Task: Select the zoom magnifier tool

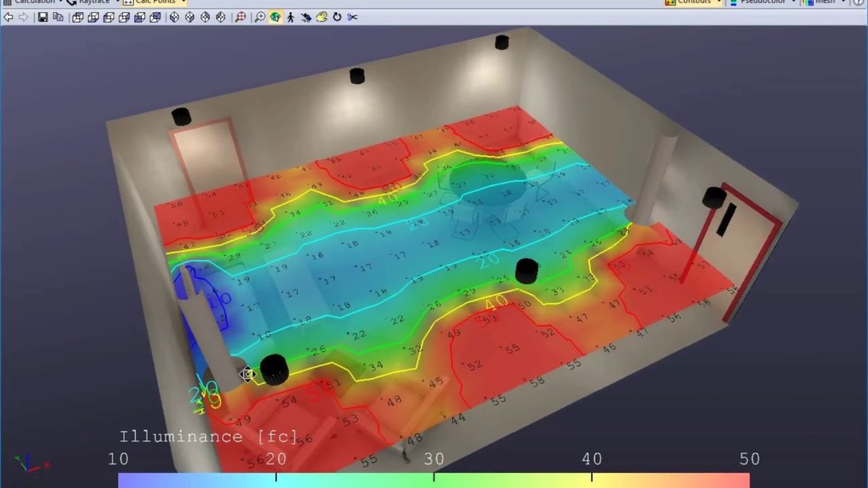Action: click(x=260, y=17)
